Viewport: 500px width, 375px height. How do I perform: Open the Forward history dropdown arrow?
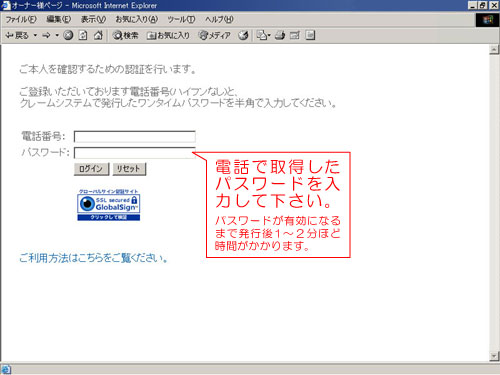pos(57,35)
